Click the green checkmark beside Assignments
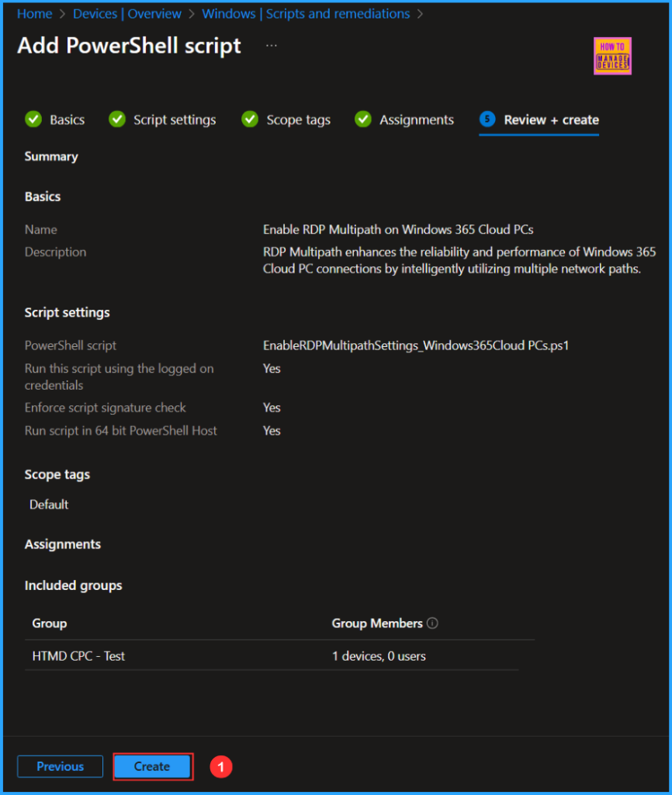 coord(363,120)
